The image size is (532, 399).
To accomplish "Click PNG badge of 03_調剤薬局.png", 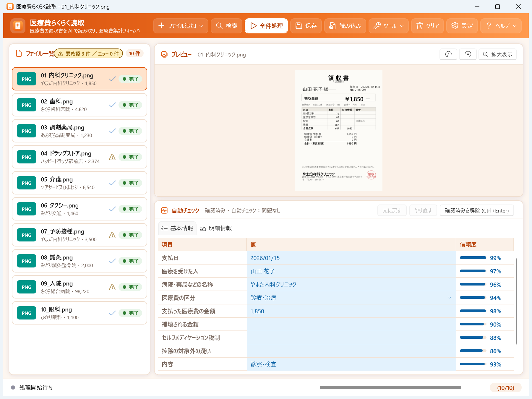I will pos(27,131).
